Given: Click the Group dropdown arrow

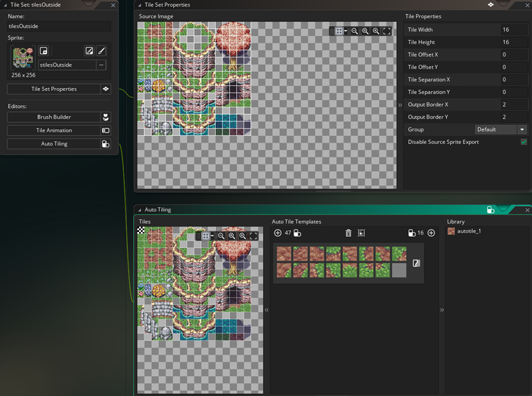Looking at the screenshot, I should click(522, 129).
